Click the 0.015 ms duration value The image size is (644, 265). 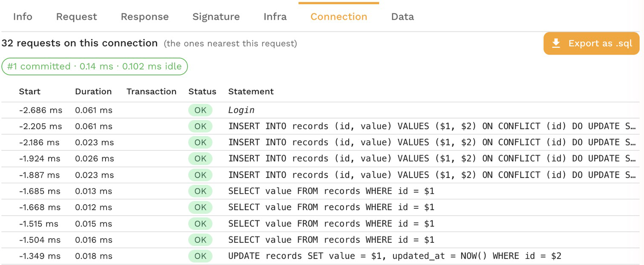click(x=94, y=224)
